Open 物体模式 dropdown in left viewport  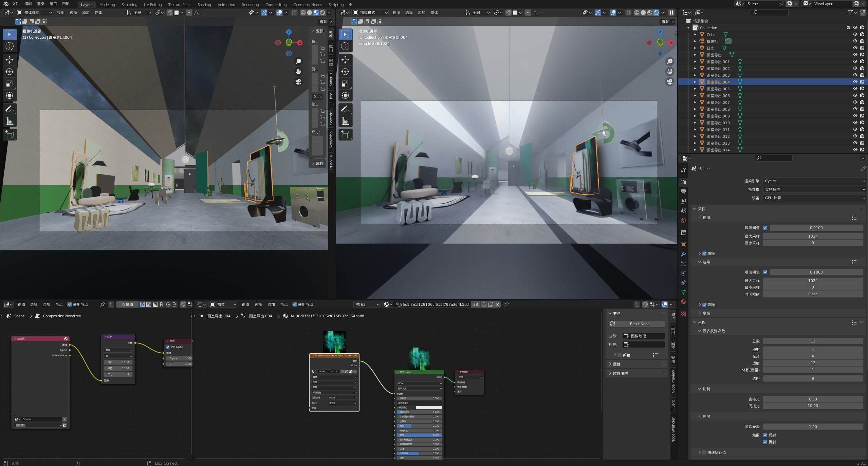(35, 13)
